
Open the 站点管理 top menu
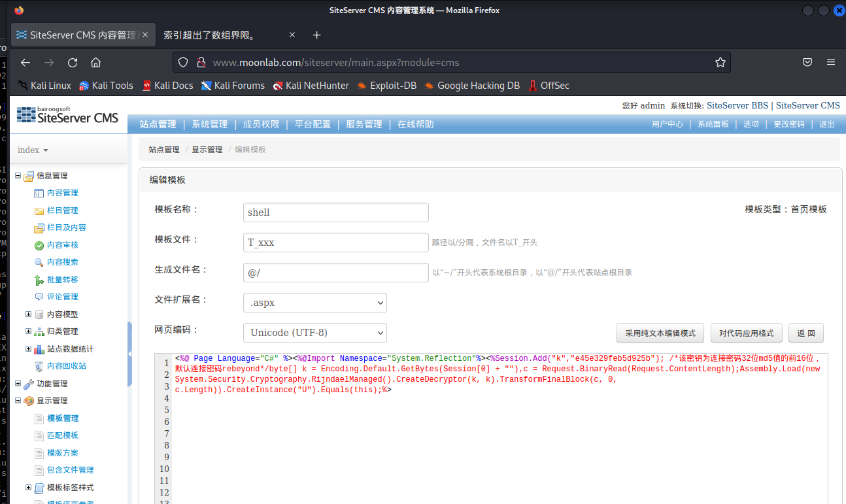point(158,124)
